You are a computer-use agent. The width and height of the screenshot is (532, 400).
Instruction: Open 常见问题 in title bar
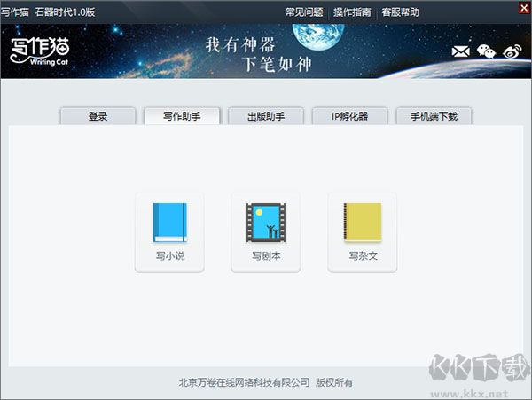pyautogui.click(x=304, y=12)
